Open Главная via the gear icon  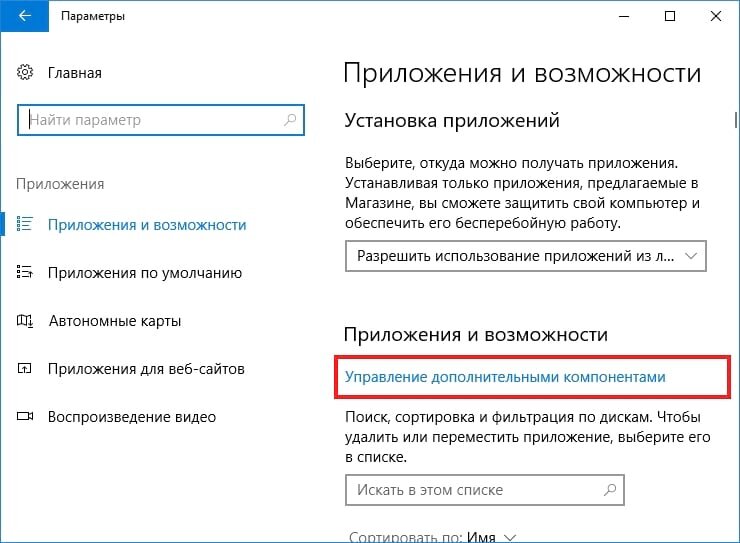[25, 72]
